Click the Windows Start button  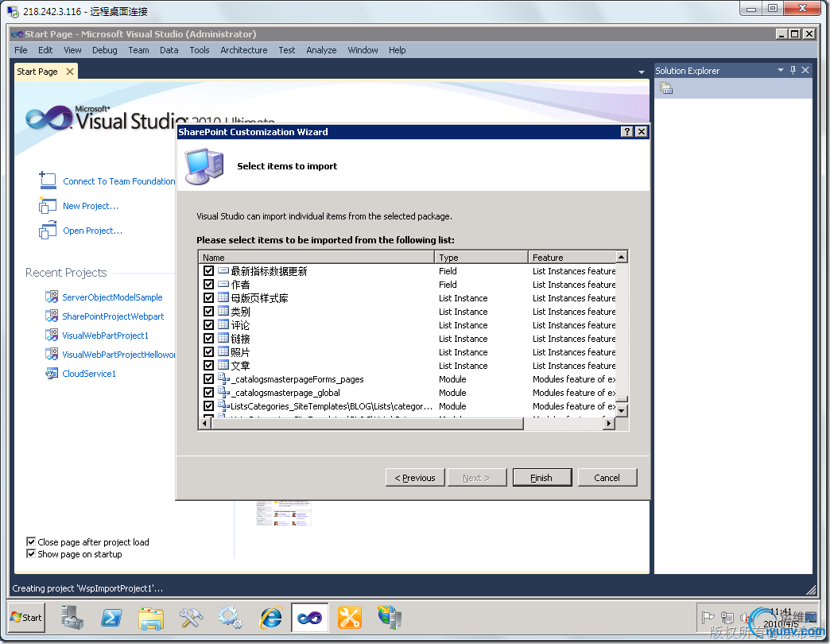coord(26,617)
